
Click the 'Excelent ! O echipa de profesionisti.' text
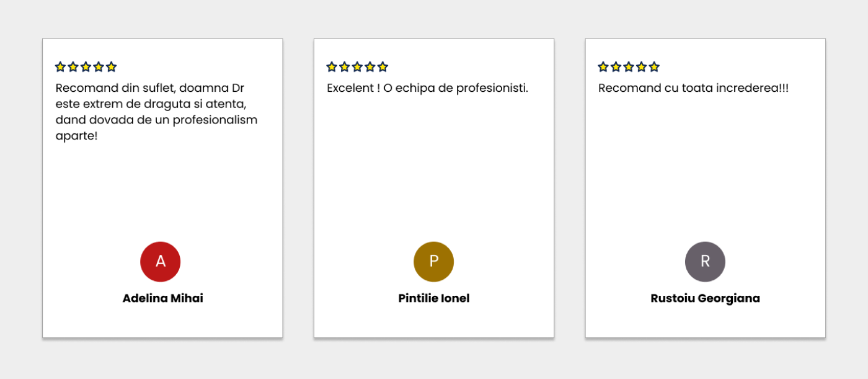point(427,88)
